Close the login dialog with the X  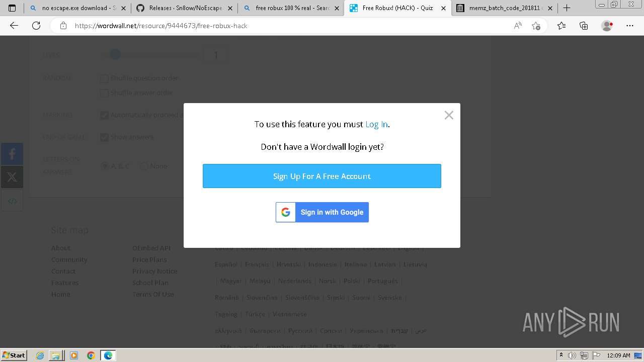point(449,115)
